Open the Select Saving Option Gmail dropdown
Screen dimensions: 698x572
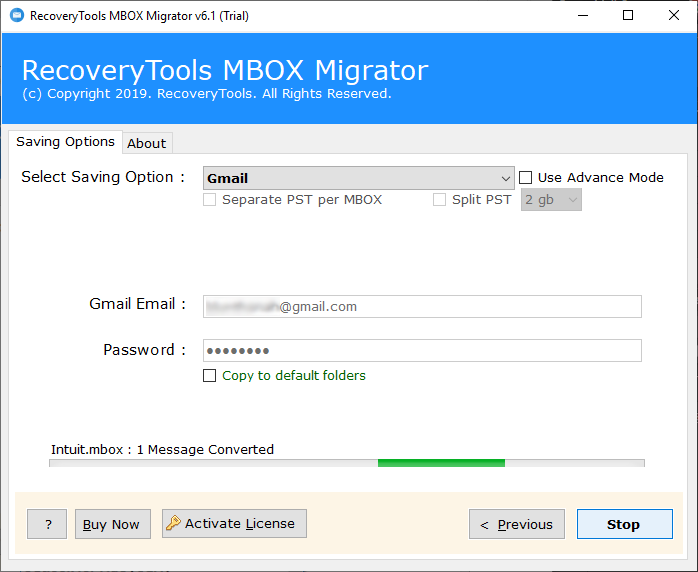(358, 178)
